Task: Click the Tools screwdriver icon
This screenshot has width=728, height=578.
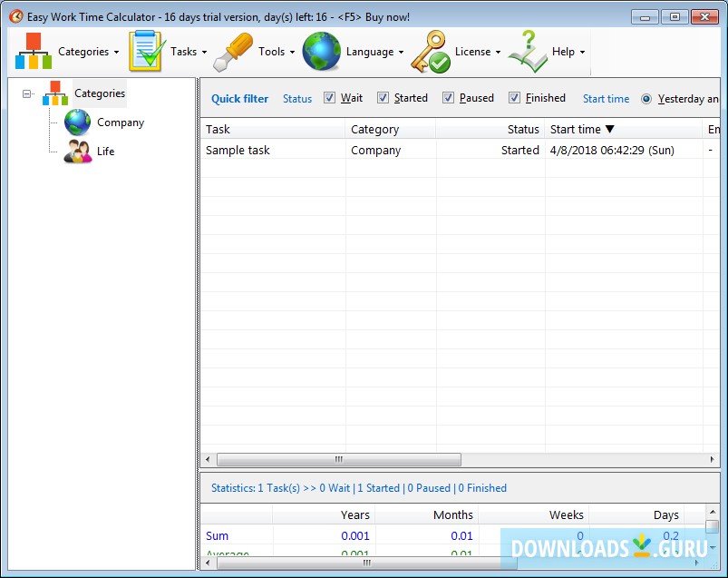Action: tap(233, 52)
